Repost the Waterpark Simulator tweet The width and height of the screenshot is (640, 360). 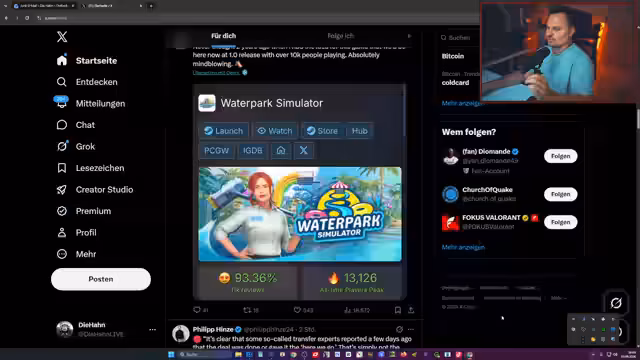tap(247, 310)
